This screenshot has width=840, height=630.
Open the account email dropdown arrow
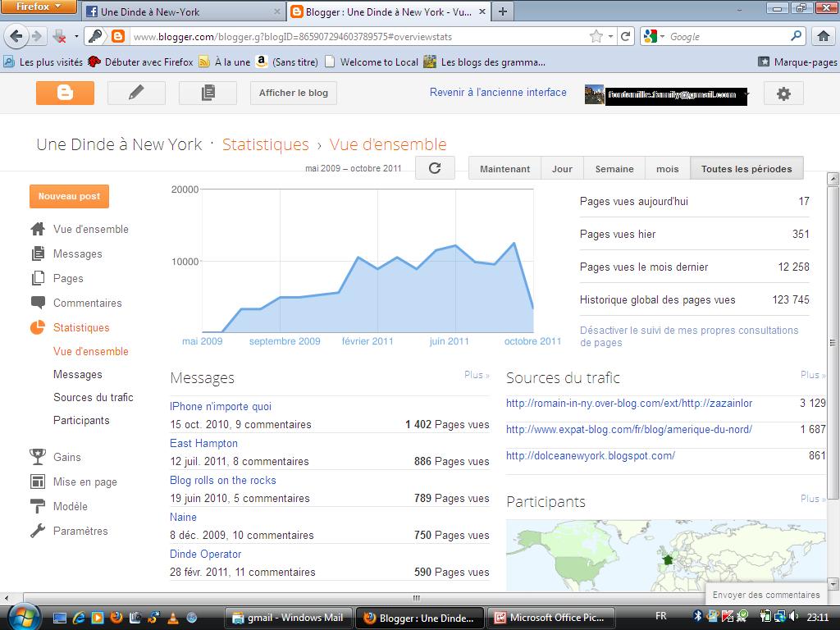(x=747, y=95)
